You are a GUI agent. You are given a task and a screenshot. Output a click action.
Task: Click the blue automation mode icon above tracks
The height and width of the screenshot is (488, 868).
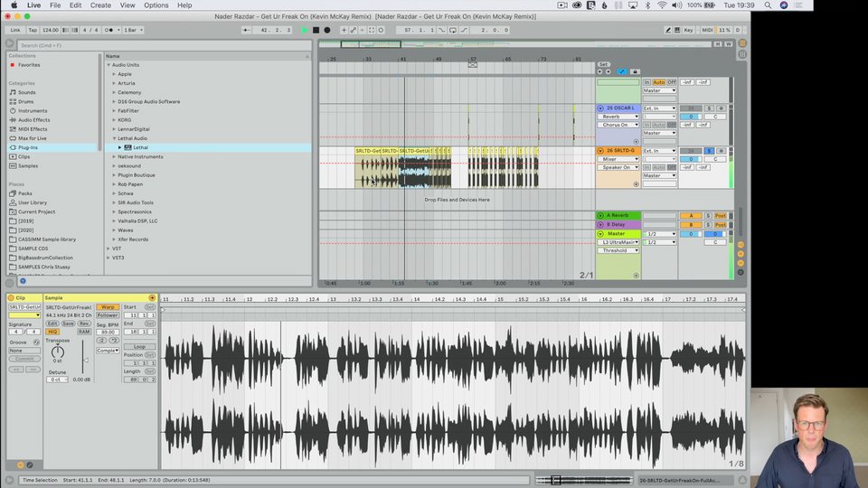(622, 71)
